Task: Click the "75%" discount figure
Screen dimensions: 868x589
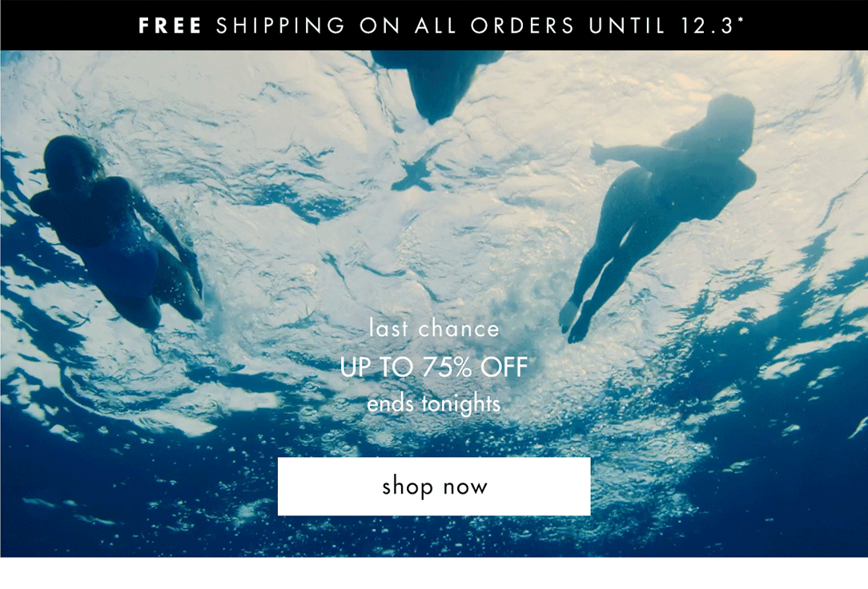Action: 447,367
